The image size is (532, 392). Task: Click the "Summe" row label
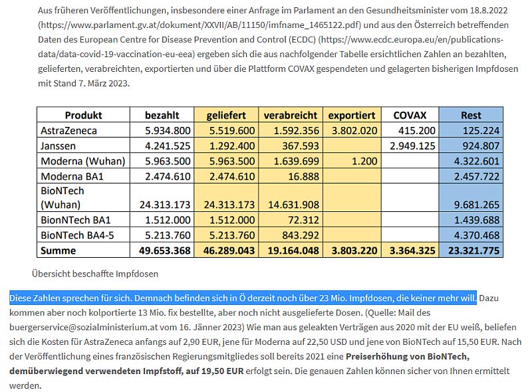(x=58, y=250)
